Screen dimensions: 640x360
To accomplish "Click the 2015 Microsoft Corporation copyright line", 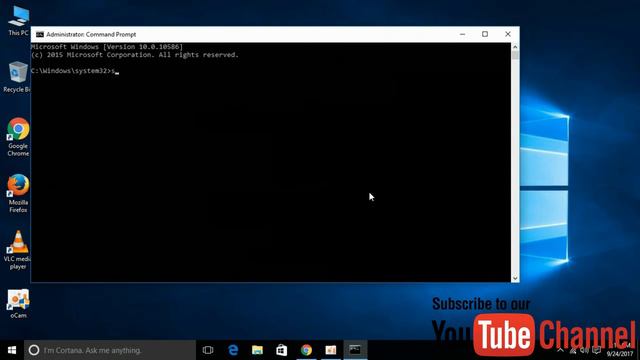I will coord(135,55).
